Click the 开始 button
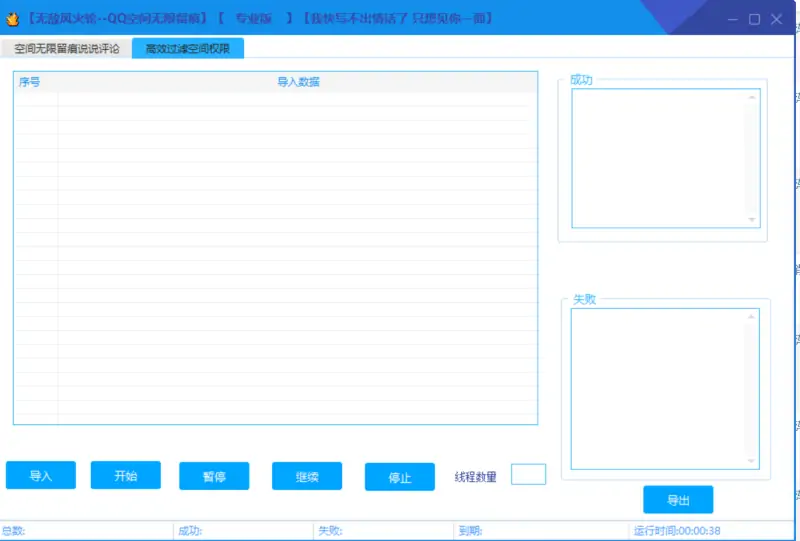This screenshot has width=800, height=541. tap(126, 476)
